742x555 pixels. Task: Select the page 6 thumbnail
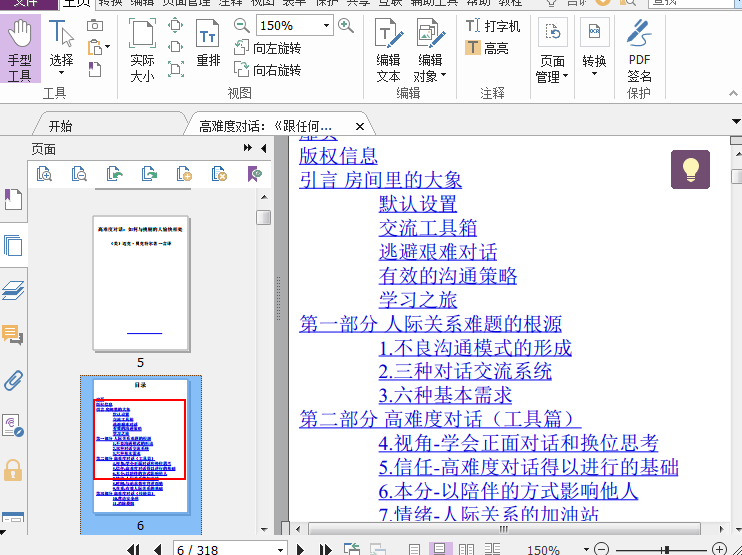click(141, 447)
